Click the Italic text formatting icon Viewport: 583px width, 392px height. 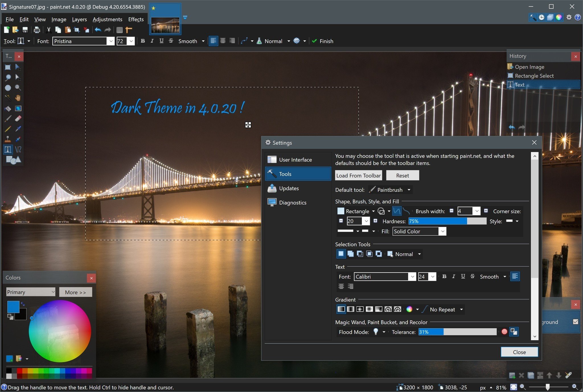click(x=152, y=41)
